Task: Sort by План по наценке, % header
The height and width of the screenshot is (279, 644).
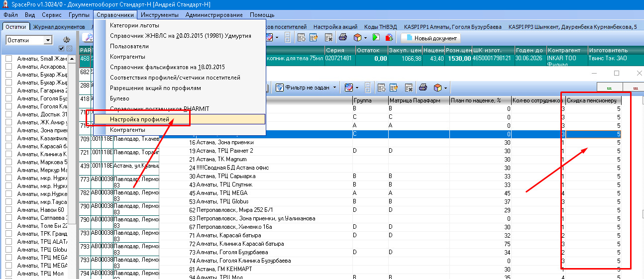Action: 480,100
